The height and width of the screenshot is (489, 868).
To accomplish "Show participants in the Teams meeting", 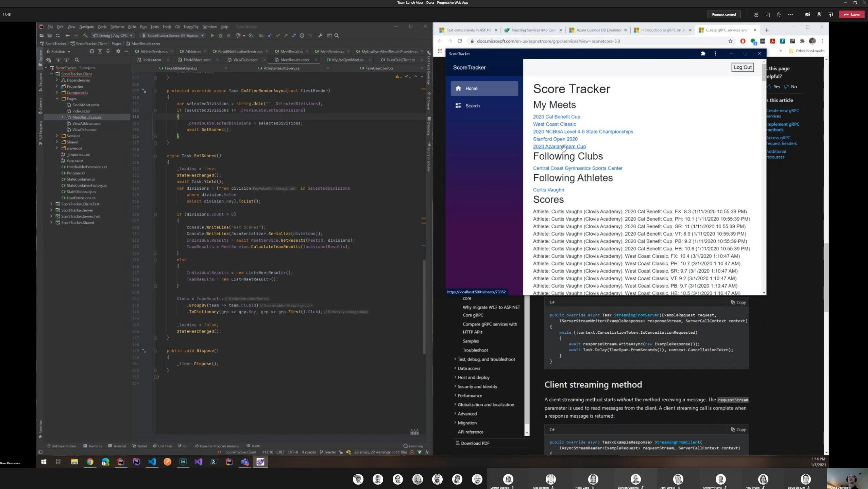I will click(756, 14).
